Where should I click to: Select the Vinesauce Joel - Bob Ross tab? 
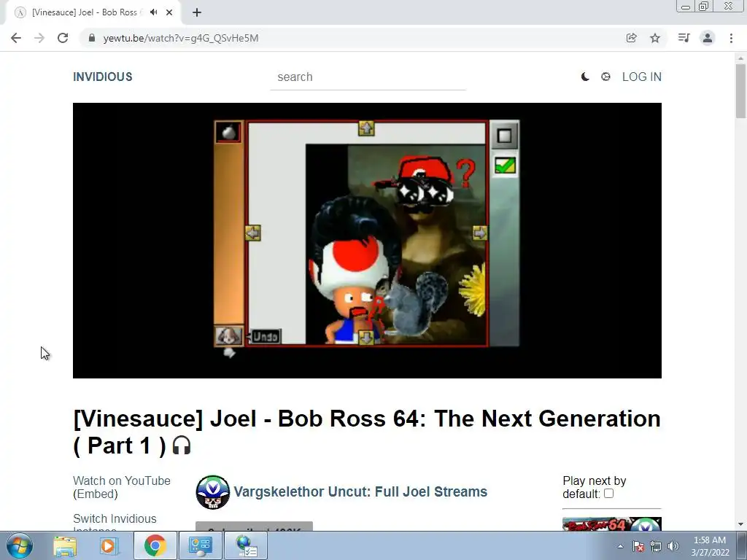point(90,12)
